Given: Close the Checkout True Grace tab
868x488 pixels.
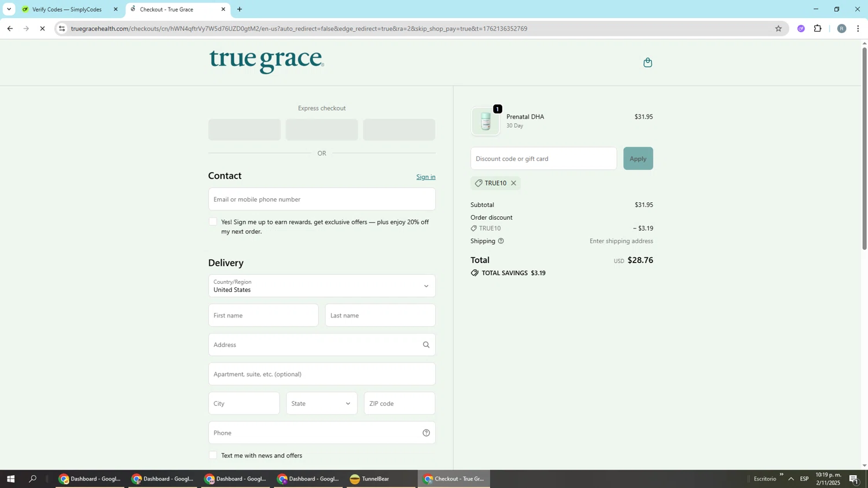Looking at the screenshot, I should coord(223,9).
